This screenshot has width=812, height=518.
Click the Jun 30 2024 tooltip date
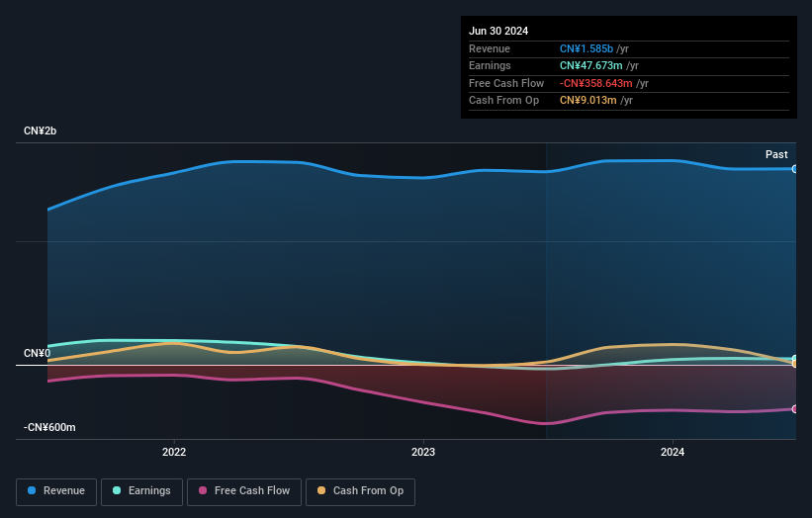click(498, 31)
